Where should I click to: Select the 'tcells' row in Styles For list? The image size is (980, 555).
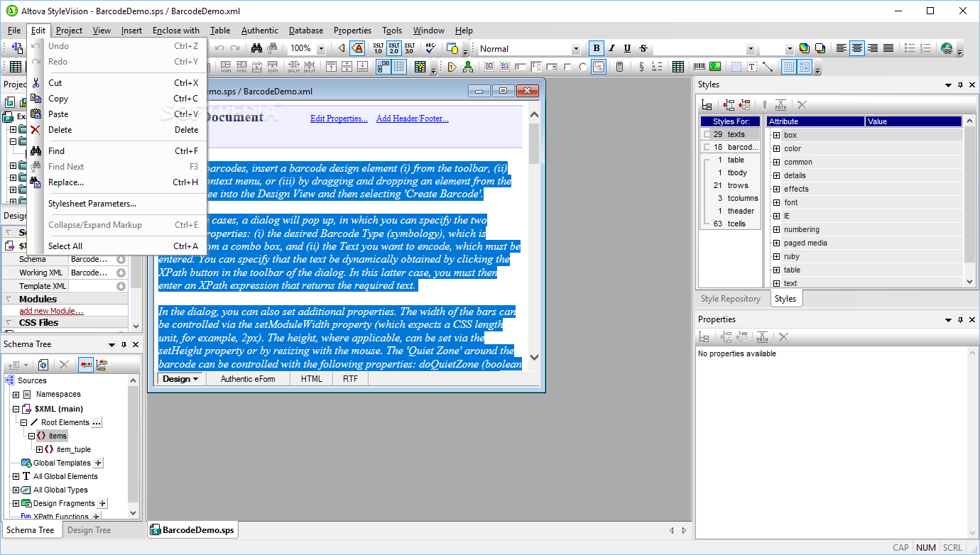click(x=730, y=224)
